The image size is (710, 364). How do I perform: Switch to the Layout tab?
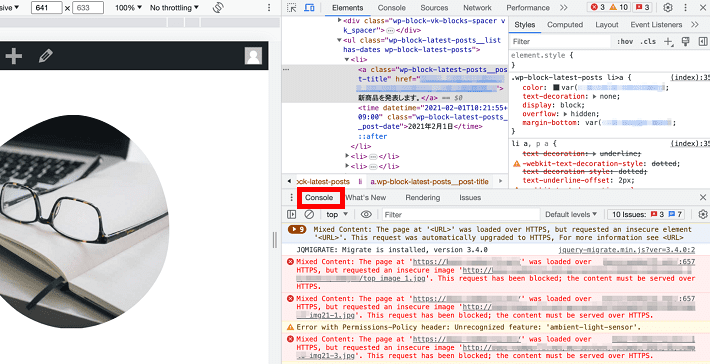click(607, 25)
